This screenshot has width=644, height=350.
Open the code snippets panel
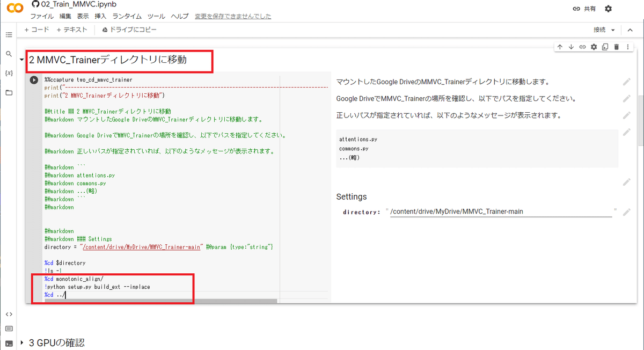(9, 314)
